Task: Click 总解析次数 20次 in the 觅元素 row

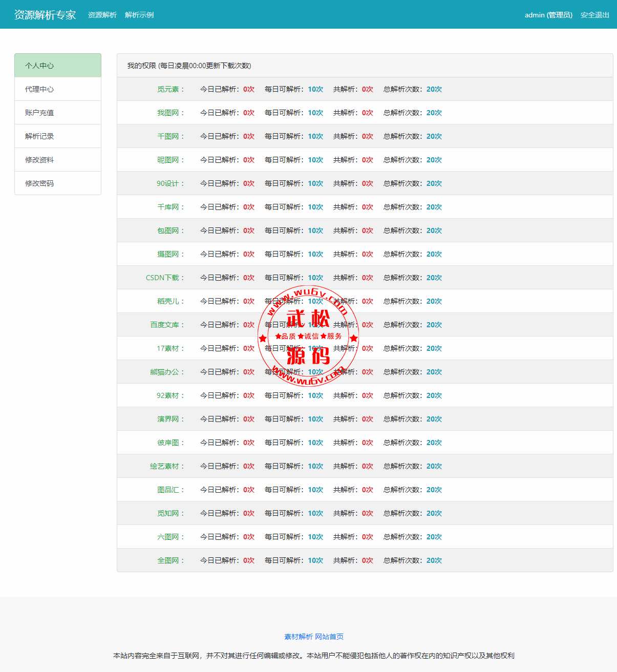Action: click(413, 89)
